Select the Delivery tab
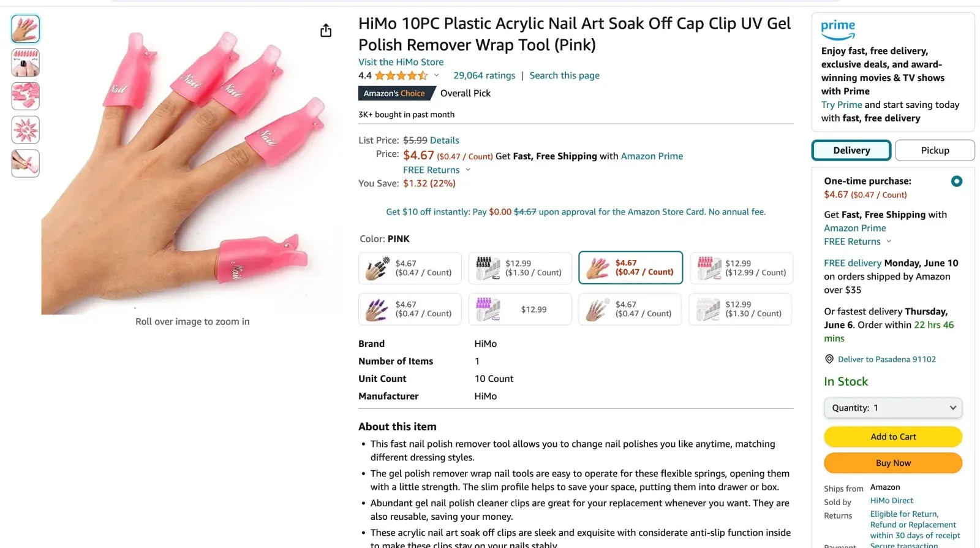Screen dimensions: 980x548 click(851, 150)
